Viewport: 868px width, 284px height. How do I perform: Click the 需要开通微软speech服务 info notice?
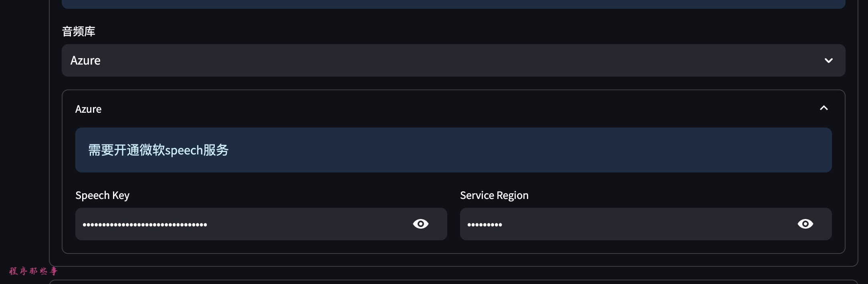pyautogui.click(x=158, y=150)
